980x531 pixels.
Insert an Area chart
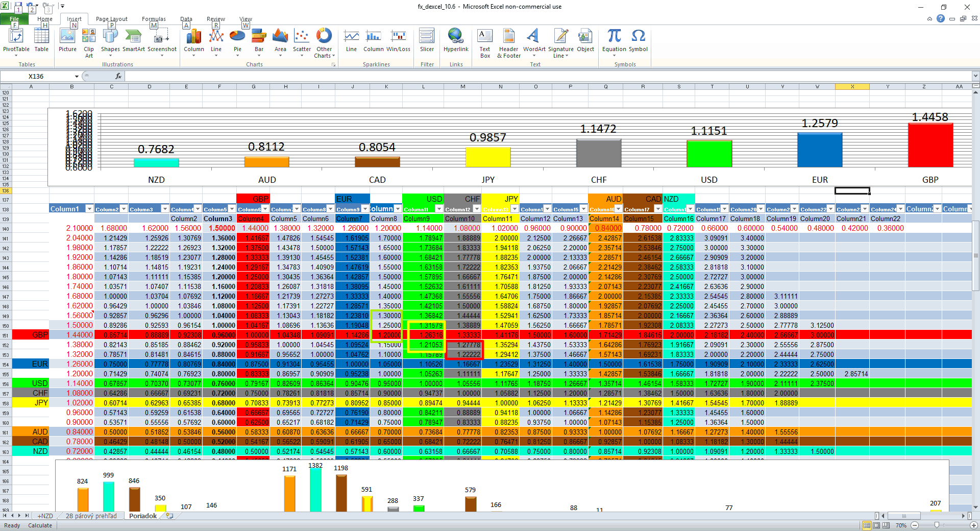[280, 42]
